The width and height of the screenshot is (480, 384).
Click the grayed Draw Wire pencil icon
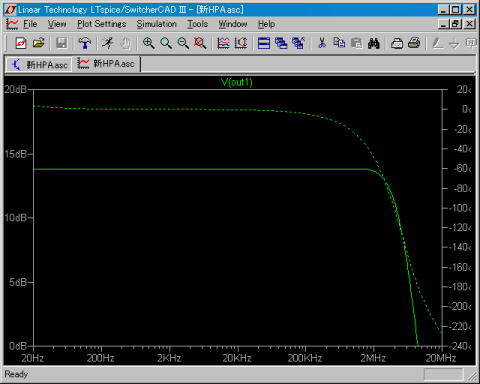(x=437, y=43)
